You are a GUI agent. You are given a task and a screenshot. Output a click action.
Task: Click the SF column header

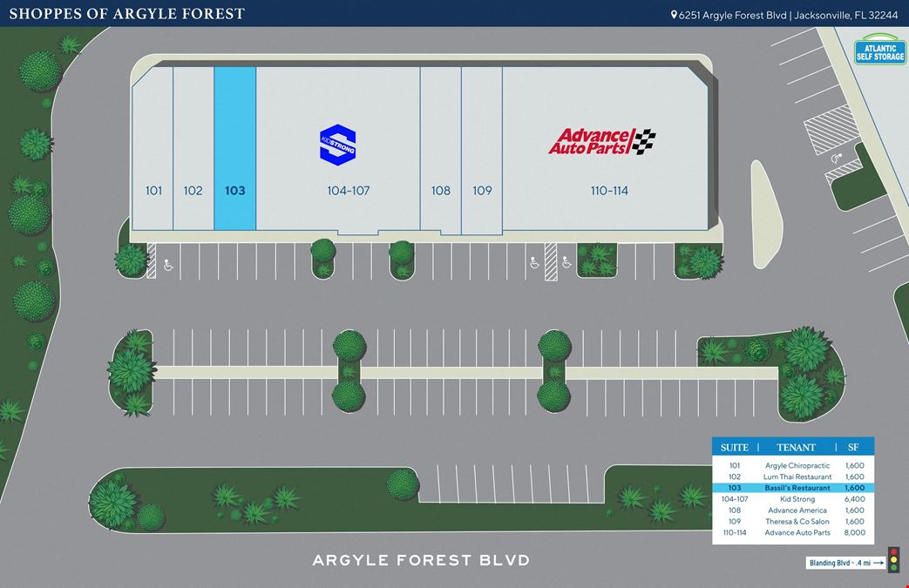[x=853, y=447]
